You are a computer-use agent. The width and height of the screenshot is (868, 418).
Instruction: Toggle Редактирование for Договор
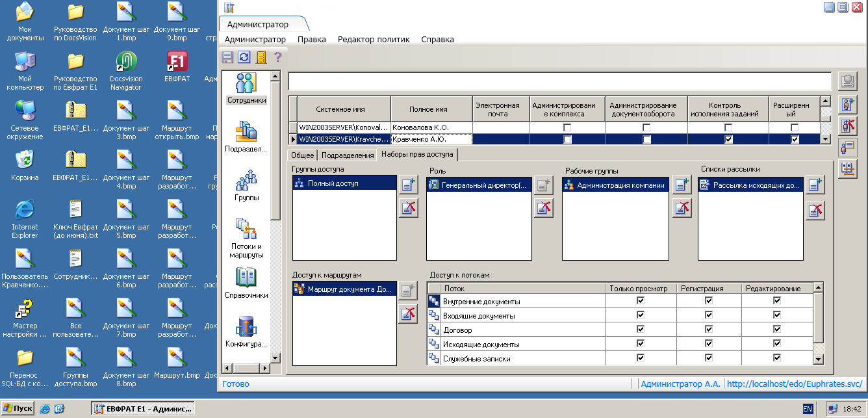[x=777, y=330]
